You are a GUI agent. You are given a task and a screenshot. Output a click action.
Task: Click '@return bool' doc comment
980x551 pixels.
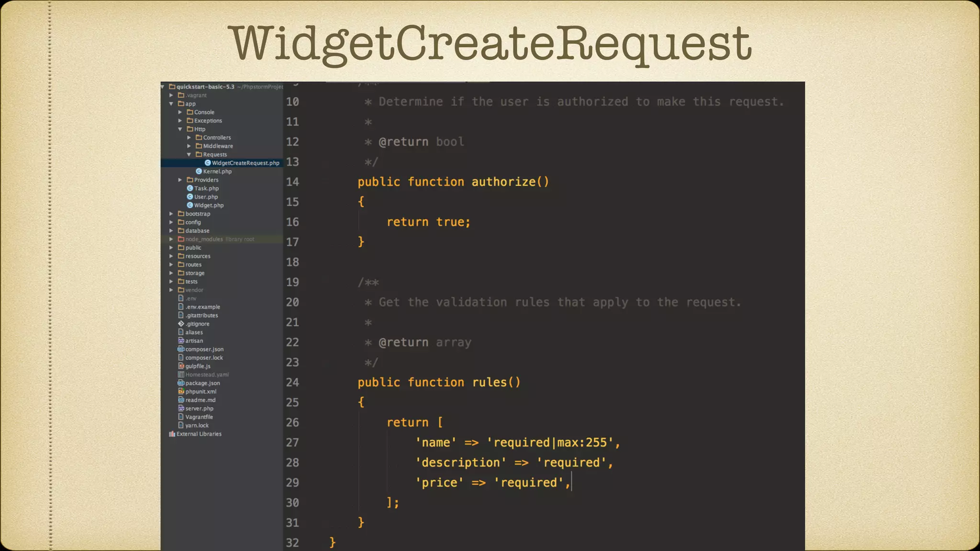point(421,142)
